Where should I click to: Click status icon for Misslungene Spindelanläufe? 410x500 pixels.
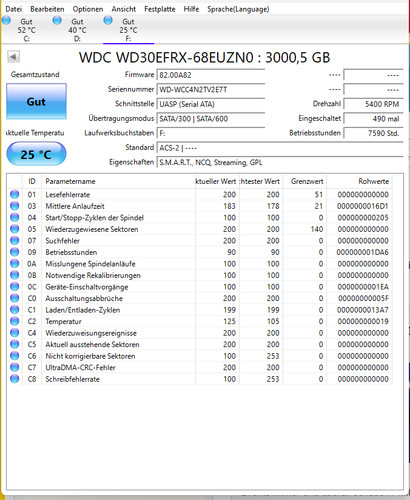[14, 264]
